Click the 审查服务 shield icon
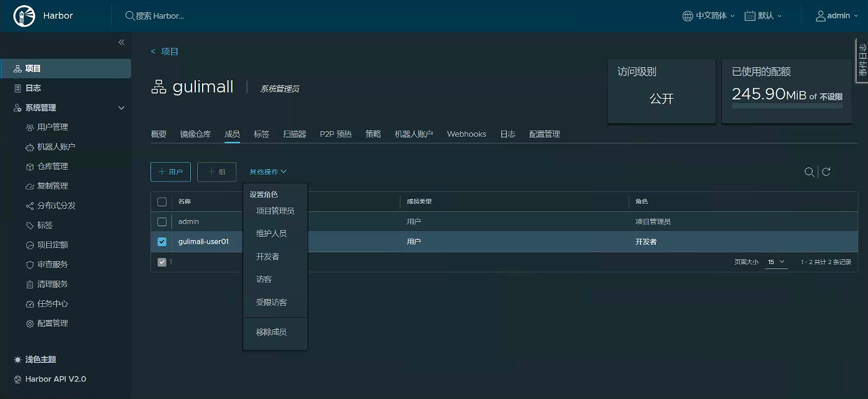 click(x=30, y=265)
